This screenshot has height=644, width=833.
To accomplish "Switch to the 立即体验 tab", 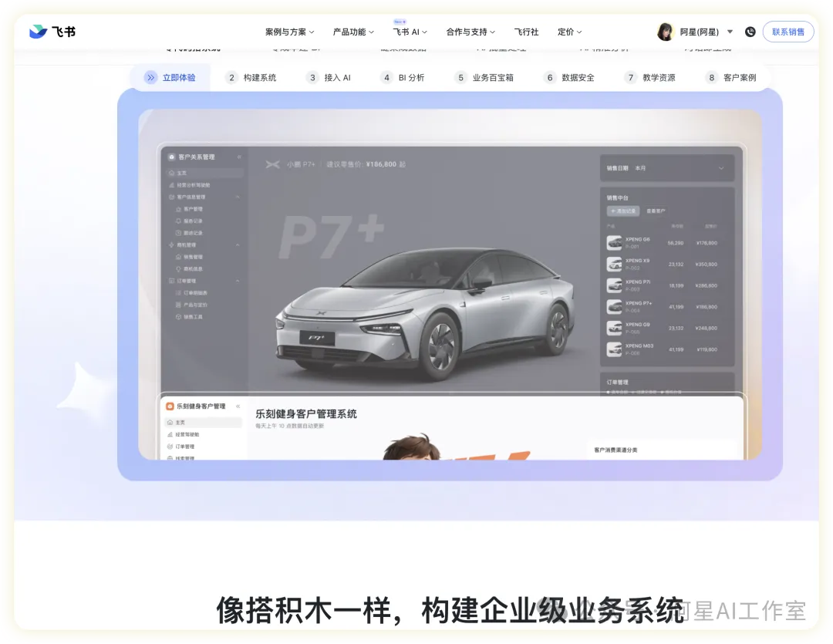I will click(170, 78).
